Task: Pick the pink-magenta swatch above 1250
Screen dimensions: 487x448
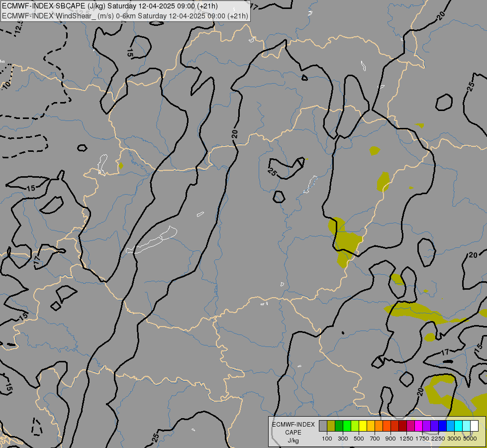Action: coord(410,426)
